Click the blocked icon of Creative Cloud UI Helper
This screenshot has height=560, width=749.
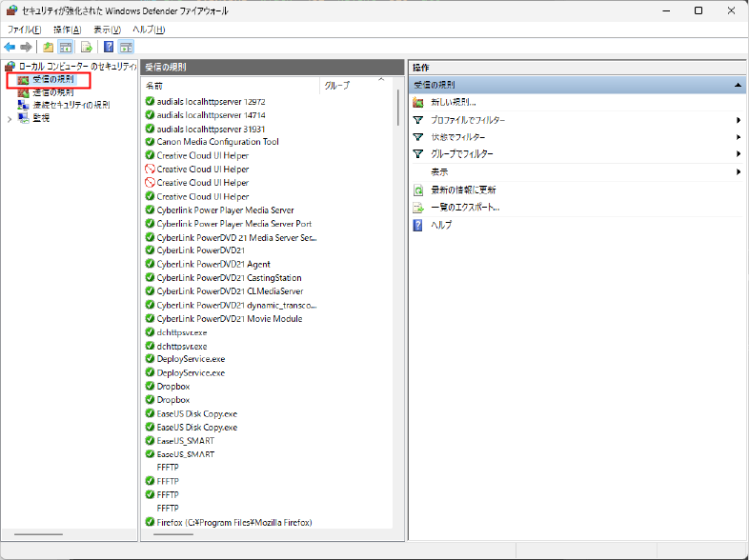click(x=150, y=170)
